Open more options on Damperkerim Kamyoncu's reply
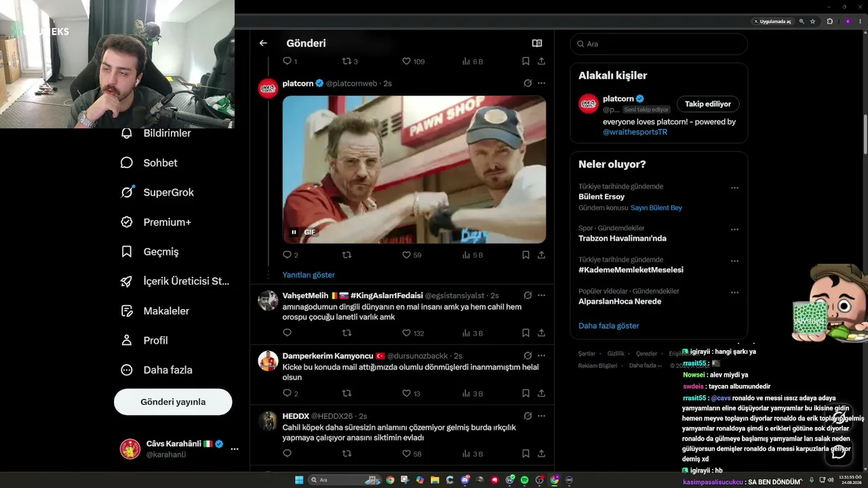Viewport: 868px width, 488px height. coord(541,356)
